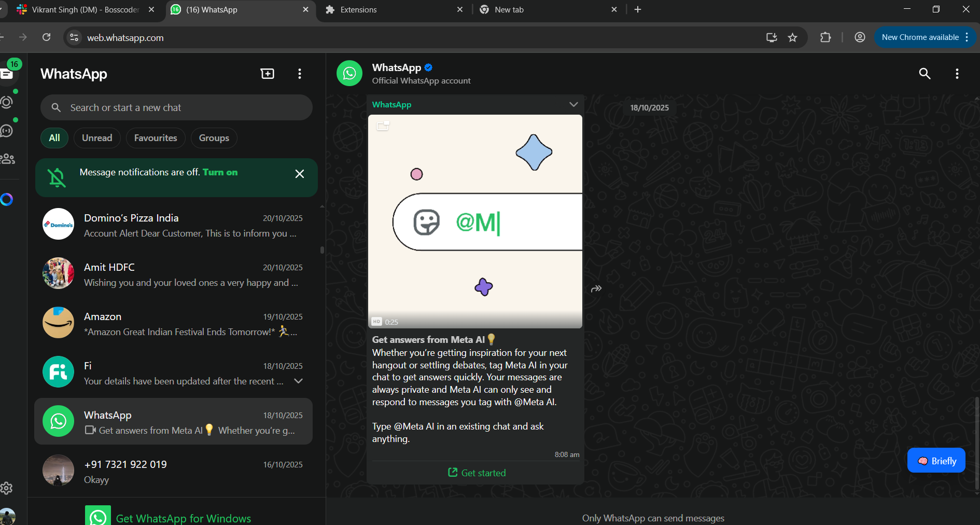Screen dimensions: 980x525
Task: Open the chat list three-dot menu
Action: (x=300, y=74)
